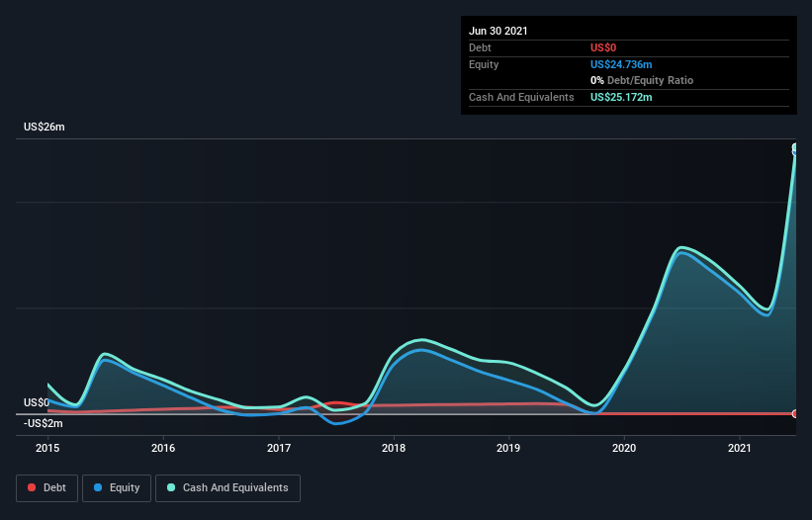Click the Debt row label in tooltip
Viewport: 812px width, 520px height.
point(480,47)
